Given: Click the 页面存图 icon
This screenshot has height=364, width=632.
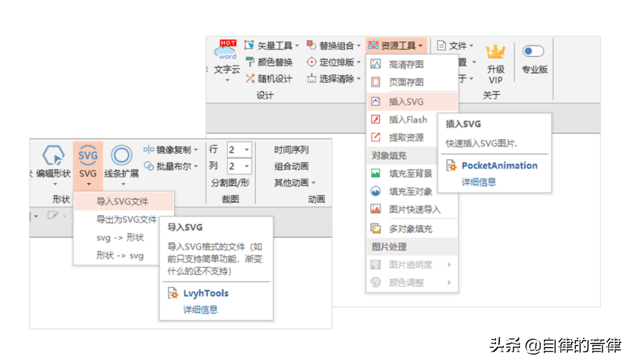Looking at the screenshot, I should (x=375, y=82).
